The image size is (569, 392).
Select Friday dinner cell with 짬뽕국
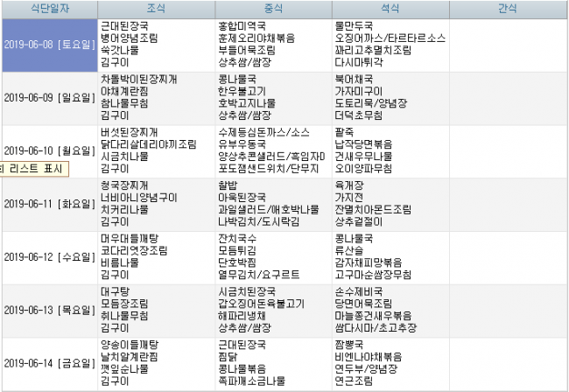pyautogui.click(x=390, y=362)
